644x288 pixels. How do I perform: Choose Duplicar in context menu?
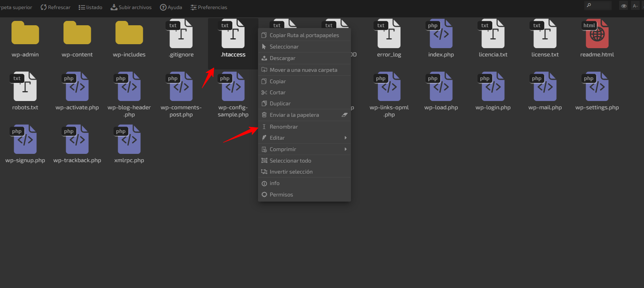[x=304, y=103]
